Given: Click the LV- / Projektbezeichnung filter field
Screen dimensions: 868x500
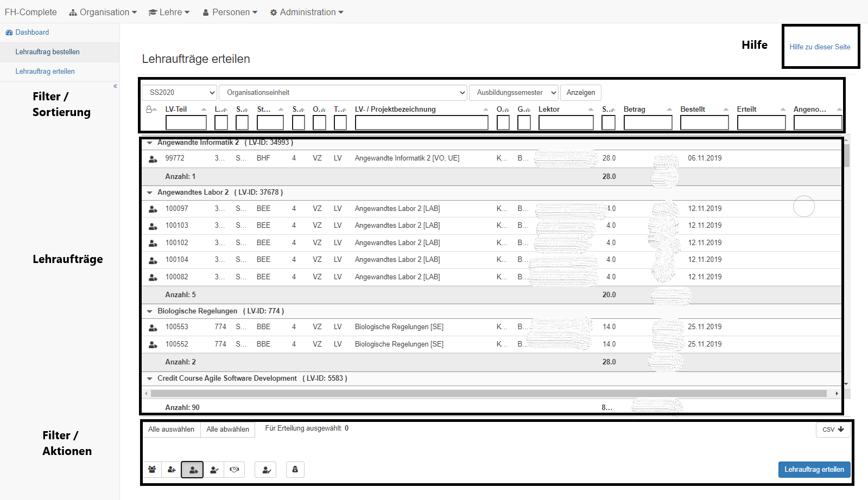Looking at the screenshot, I should click(421, 123).
